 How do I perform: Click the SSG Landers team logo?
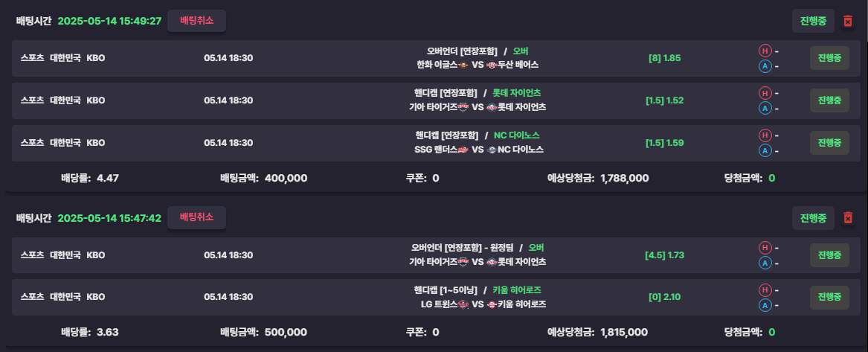point(463,150)
